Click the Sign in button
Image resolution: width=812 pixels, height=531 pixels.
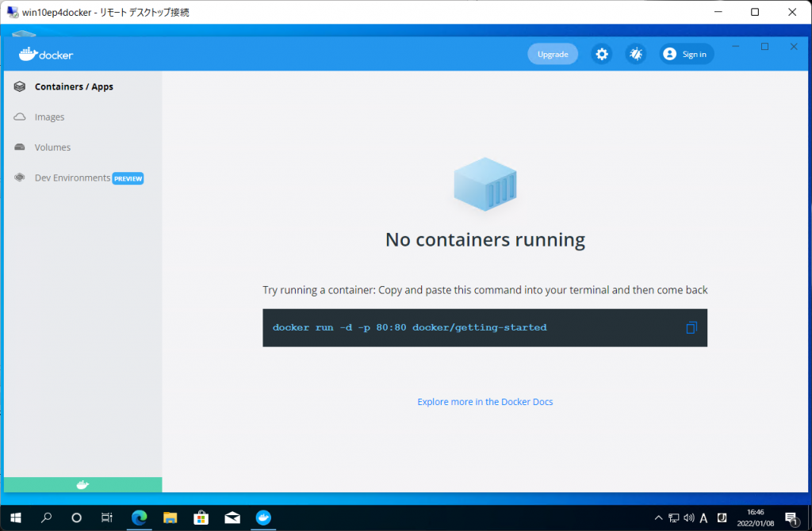click(x=686, y=54)
